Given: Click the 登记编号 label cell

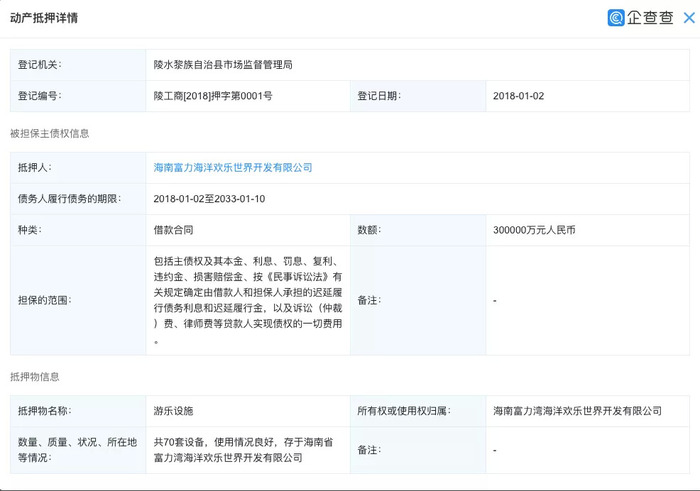Looking at the screenshot, I should (x=78, y=96).
